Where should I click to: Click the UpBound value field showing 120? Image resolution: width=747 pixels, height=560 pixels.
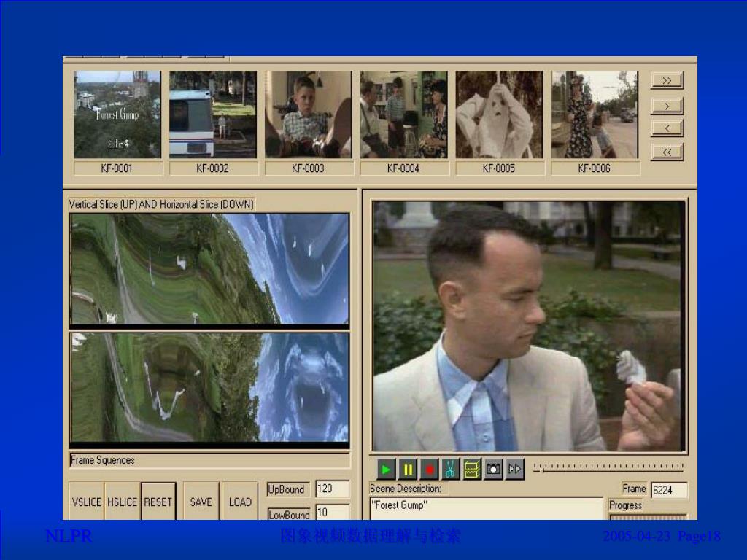pyautogui.click(x=333, y=489)
